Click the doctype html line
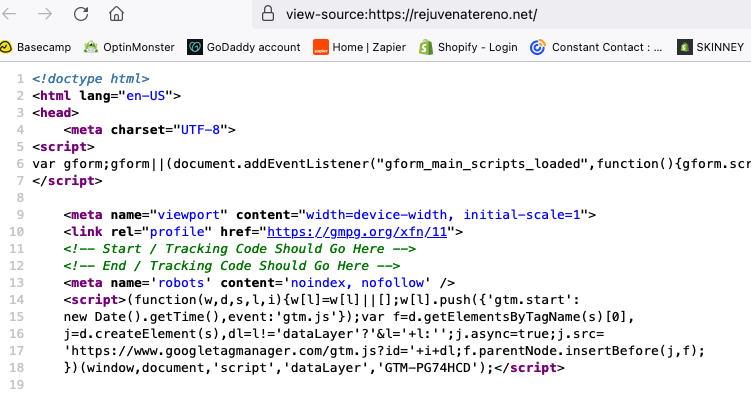This screenshot has width=751, height=393. coord(91,79)
